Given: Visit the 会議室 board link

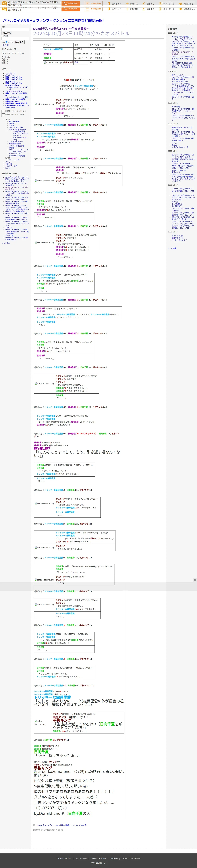Looking at the screenshot, I should (x=12, y=126).
